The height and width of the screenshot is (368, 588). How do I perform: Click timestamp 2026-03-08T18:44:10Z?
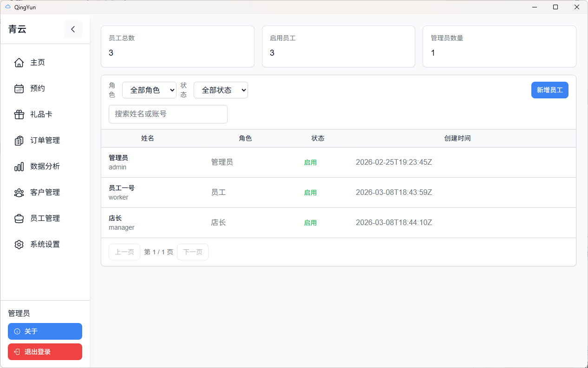[x=394, y=223]
